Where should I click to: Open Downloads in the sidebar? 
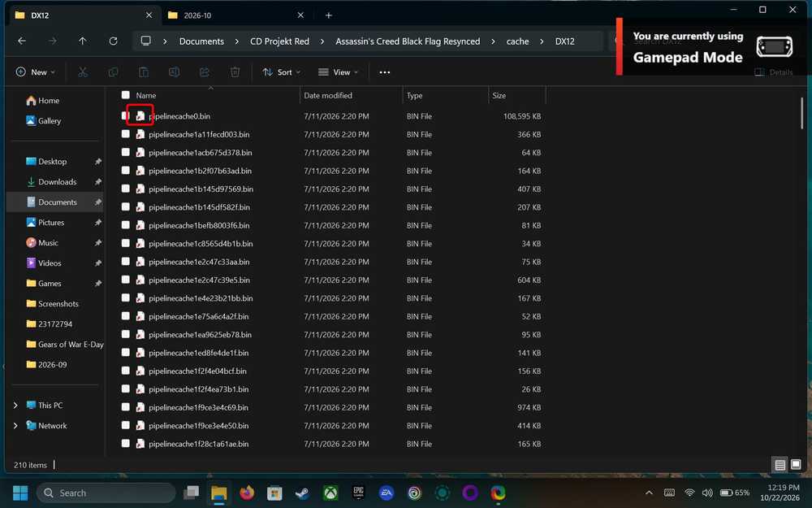pos(57,181)
